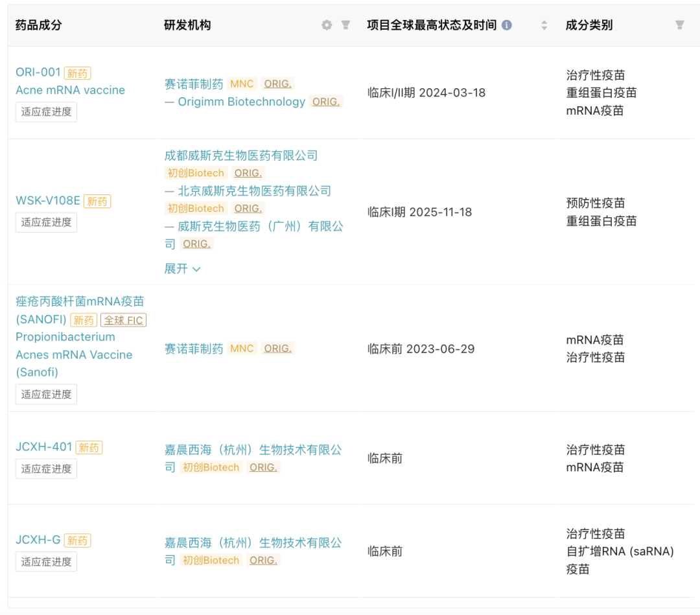Select 预防性疫苗 category text

(x=596, y=203)
